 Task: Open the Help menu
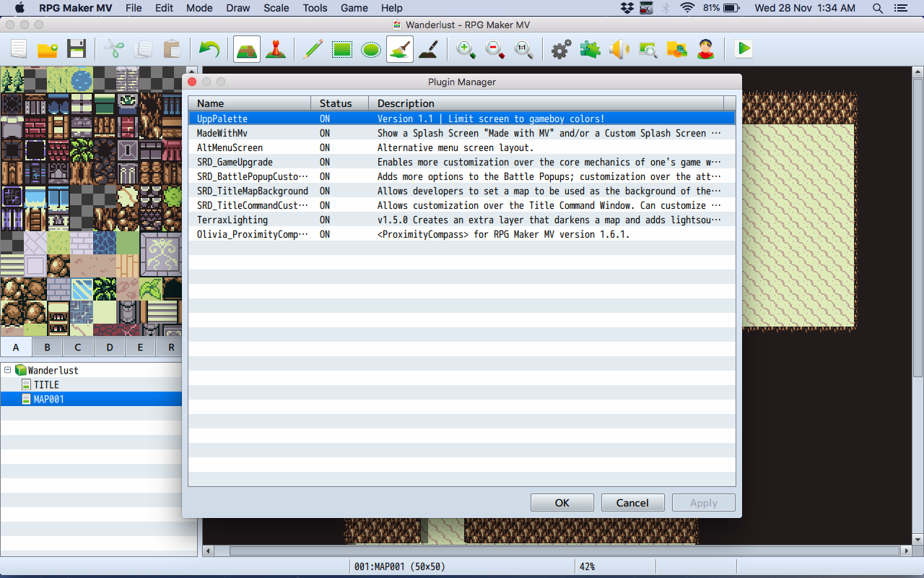pyautogui.click(x=391, y=8)
